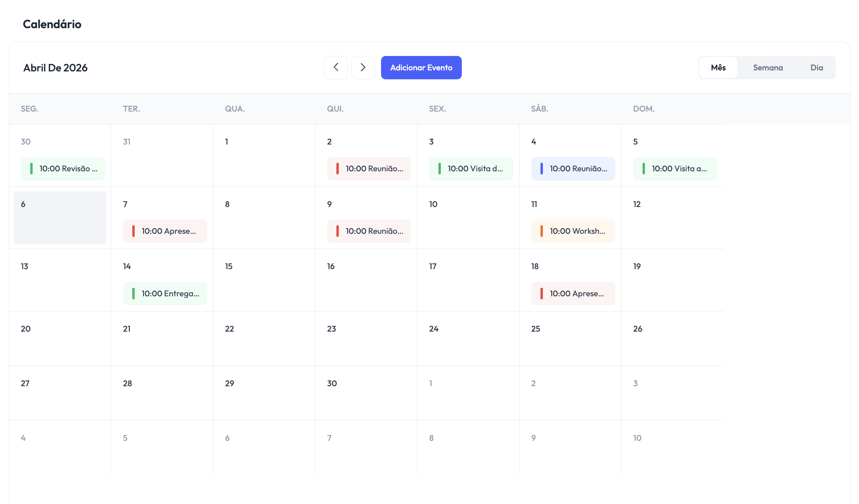The width and height of the screenshot is (859, 504).
Task: Select the Apresentação event on April 18
Action: 573,294
